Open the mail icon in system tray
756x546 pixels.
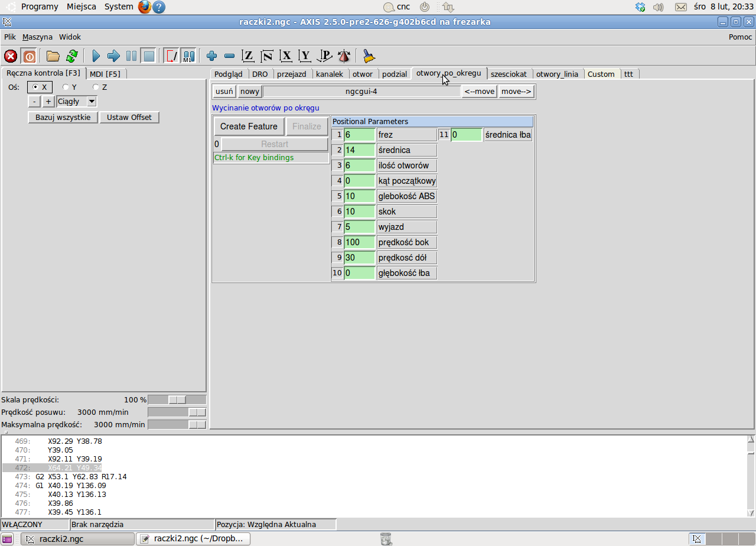pos(681,7)
